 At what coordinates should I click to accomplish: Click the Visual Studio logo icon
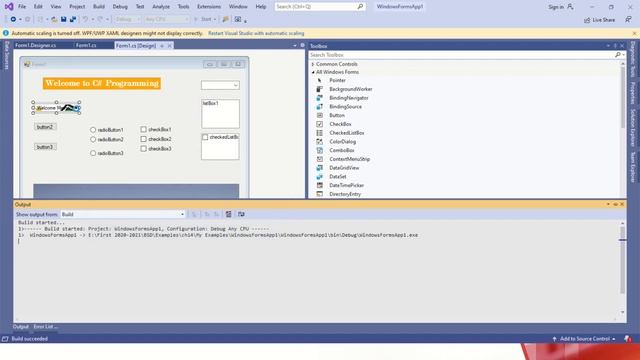pos(9,7)
